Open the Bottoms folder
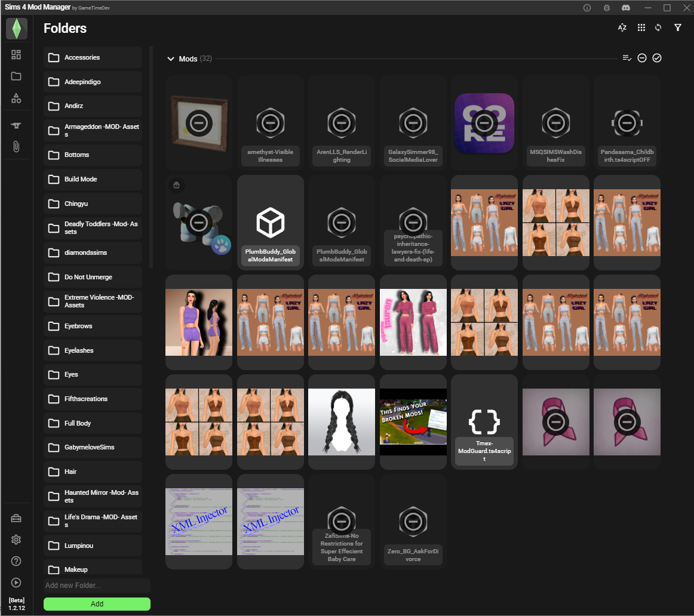This screenshot has height=616, width=694. tap(93, 155)
